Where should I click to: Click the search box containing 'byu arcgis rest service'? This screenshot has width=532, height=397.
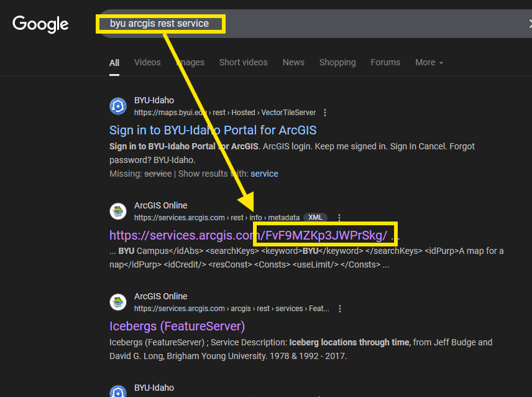pos(316,24)
